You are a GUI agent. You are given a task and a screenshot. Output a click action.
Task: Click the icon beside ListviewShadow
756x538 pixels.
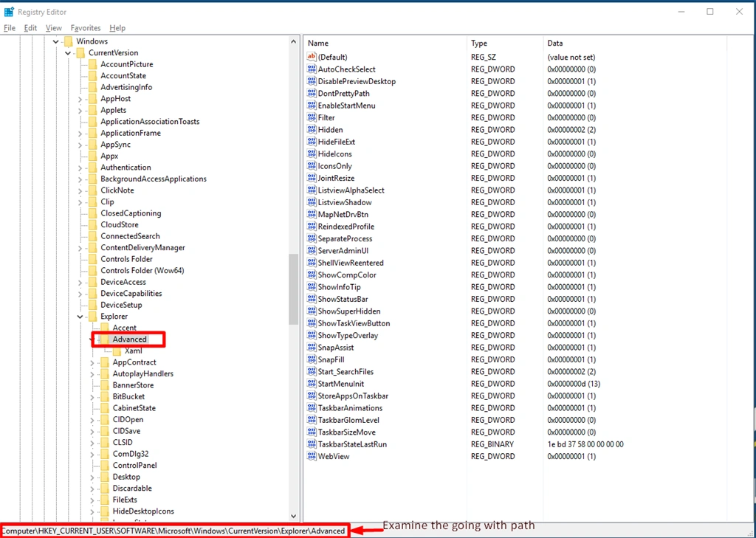pyautogui.click(x=312, y=202)
